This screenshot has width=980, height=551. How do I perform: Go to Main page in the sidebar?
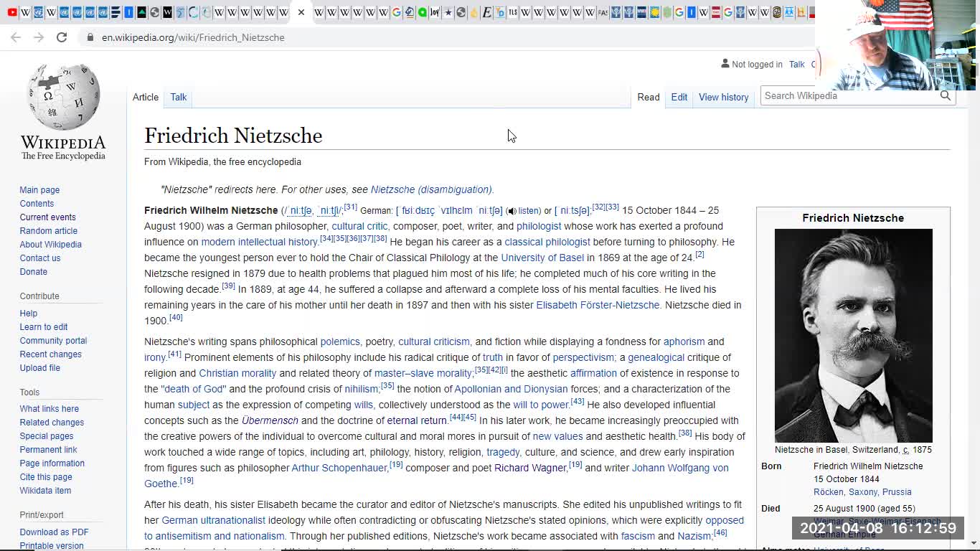tap(39, 190)
